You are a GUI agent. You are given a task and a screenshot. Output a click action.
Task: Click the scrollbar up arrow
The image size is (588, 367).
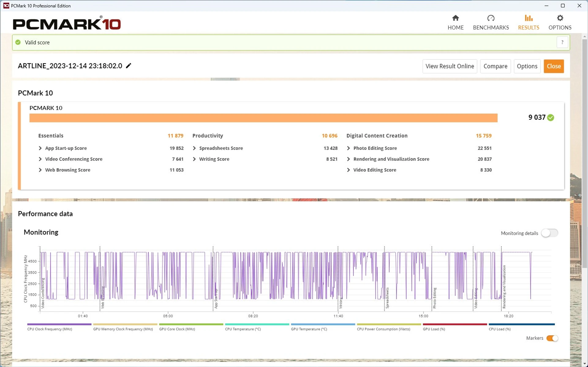(x=584, y=36)
